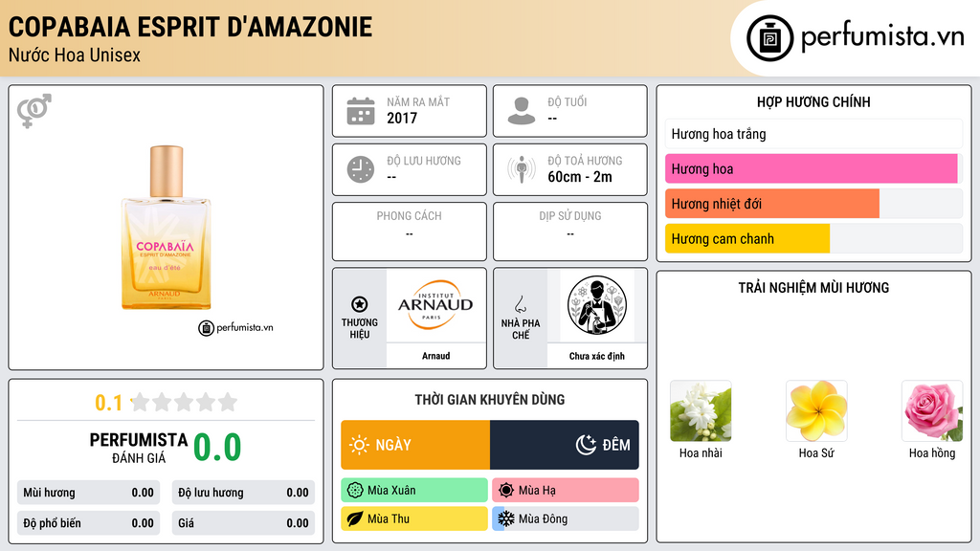Click the Mùa Xuân season bar

(414, 491)
